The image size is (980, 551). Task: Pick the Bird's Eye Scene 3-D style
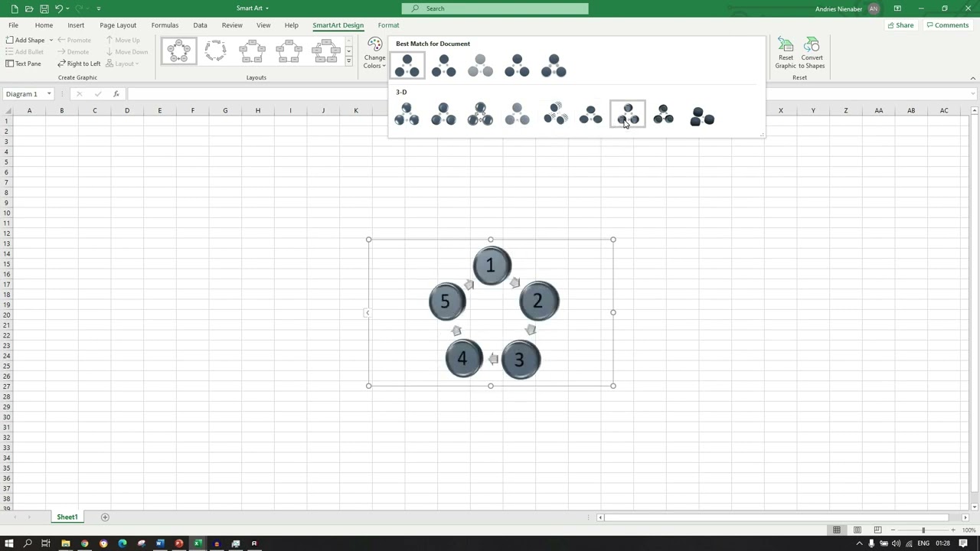pyautogui.click(x=701, y=115)
